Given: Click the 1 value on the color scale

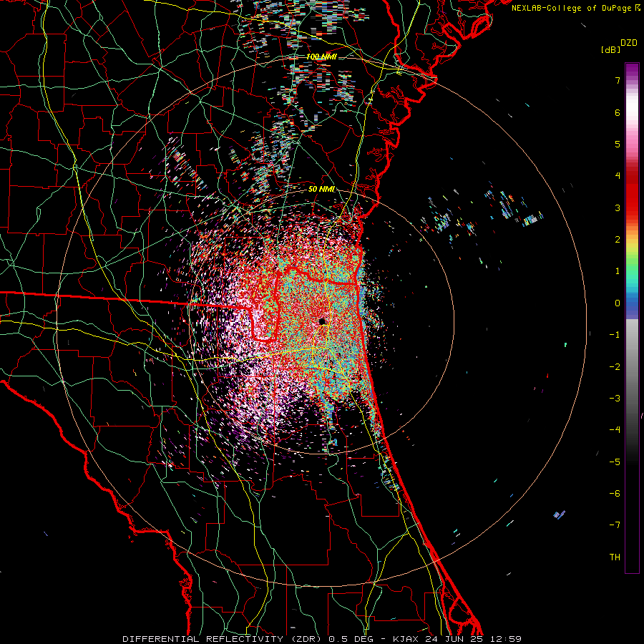Looking at the screenshot, I should (x=618, y=271).
